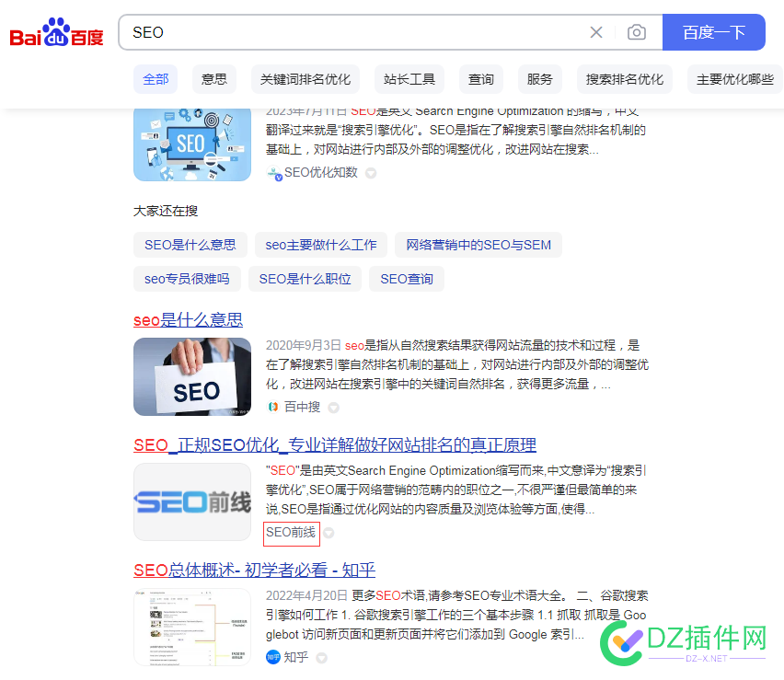Open result SEO_正规SEO优化 title link
The height and width of the screenshot is (680, 784).
(x=335, y=444)
